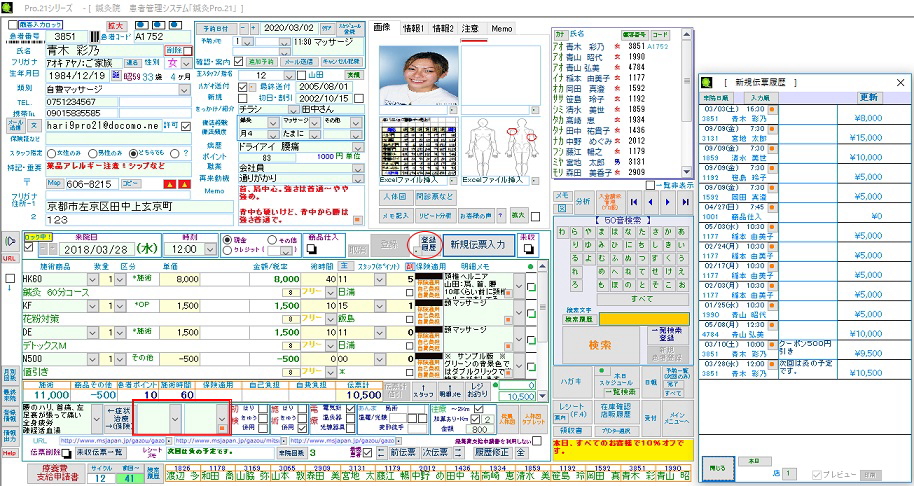The width and height of the screenshot is (914, 486).
Task: Click the leftmost red warning triangle icon
Action: pos(170,184)
